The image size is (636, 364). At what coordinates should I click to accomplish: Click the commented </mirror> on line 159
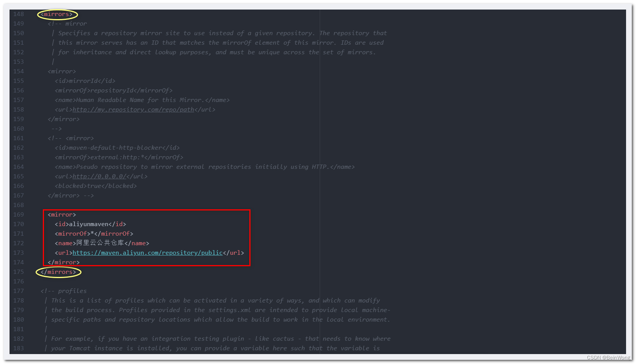click(x=64, y=119)
